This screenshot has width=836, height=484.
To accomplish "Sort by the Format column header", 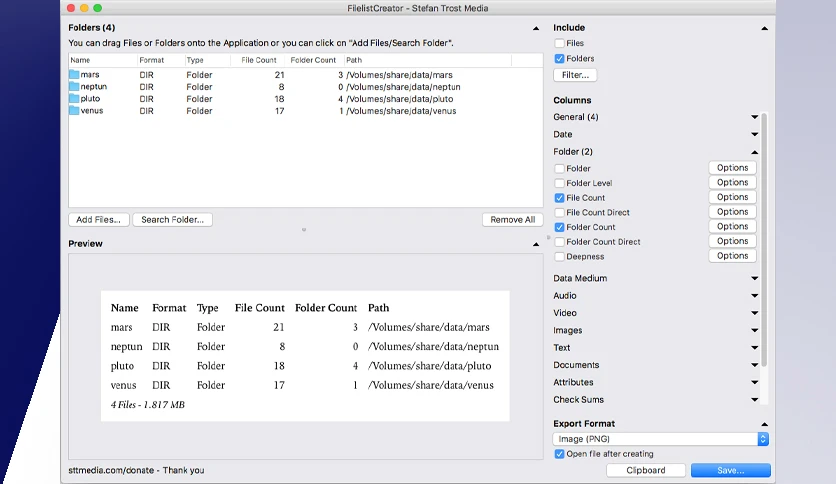I will coord(161,60).
